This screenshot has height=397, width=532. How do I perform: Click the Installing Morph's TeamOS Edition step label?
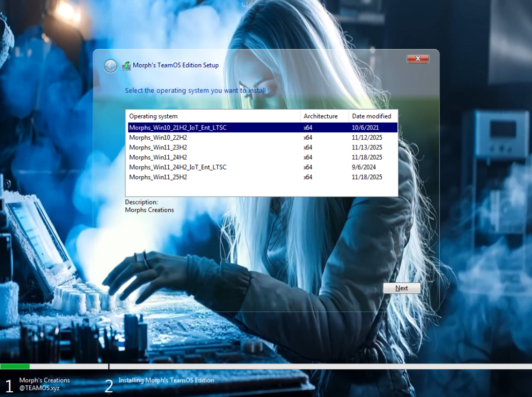(166, 380)
